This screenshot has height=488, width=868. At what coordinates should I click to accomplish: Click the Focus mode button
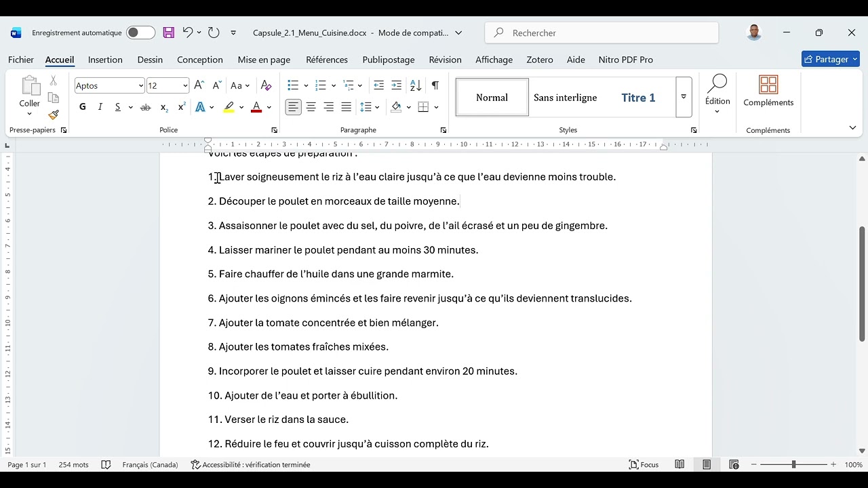[x=644, y=464]
